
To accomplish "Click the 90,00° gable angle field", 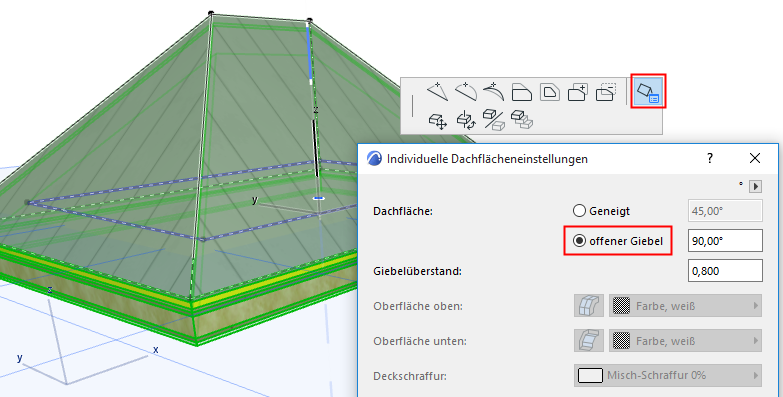I will coord(725,241).
